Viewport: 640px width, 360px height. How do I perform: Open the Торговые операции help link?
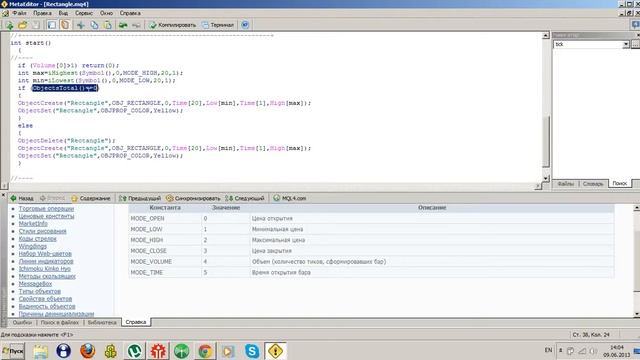pos(46,209)
